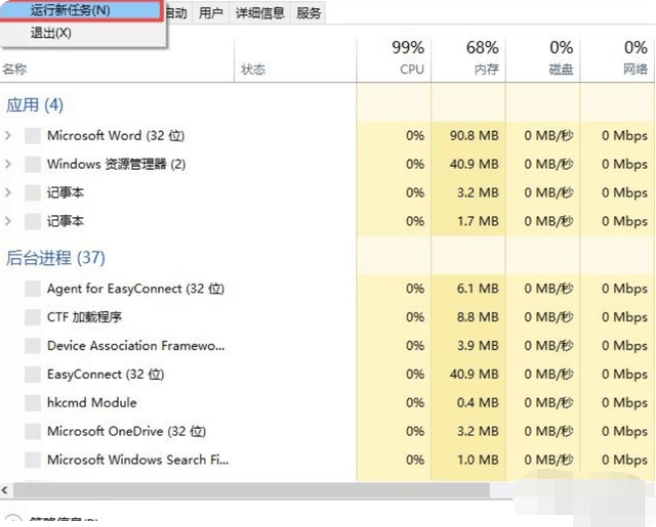Click the Windows 资源管理器 process icon
The height and width of the screenshot is (527, 656).
click(33, 164)
